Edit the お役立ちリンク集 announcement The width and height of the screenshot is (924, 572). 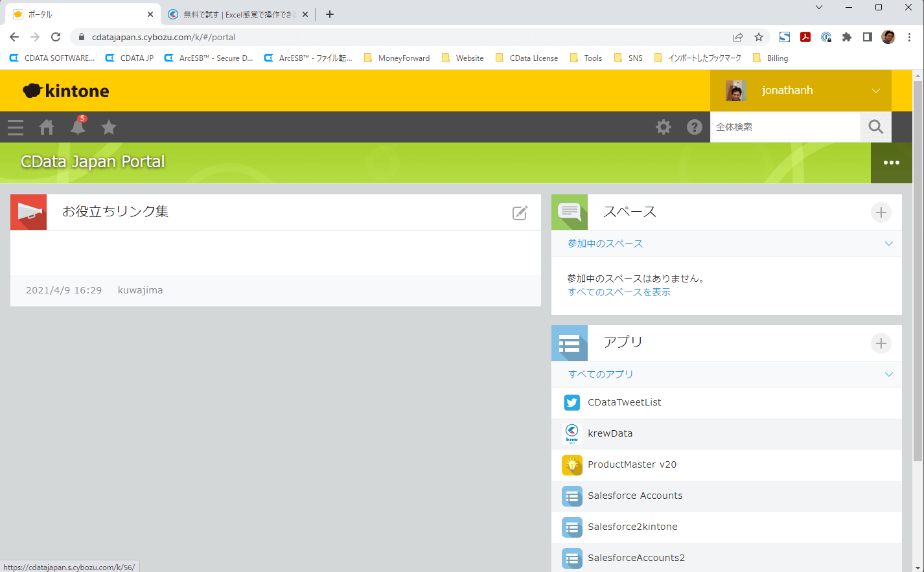point(520,212)
